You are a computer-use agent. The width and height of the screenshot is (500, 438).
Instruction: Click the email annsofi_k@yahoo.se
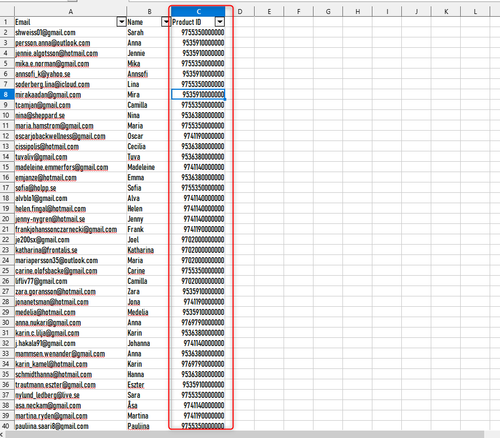point(43,74)
